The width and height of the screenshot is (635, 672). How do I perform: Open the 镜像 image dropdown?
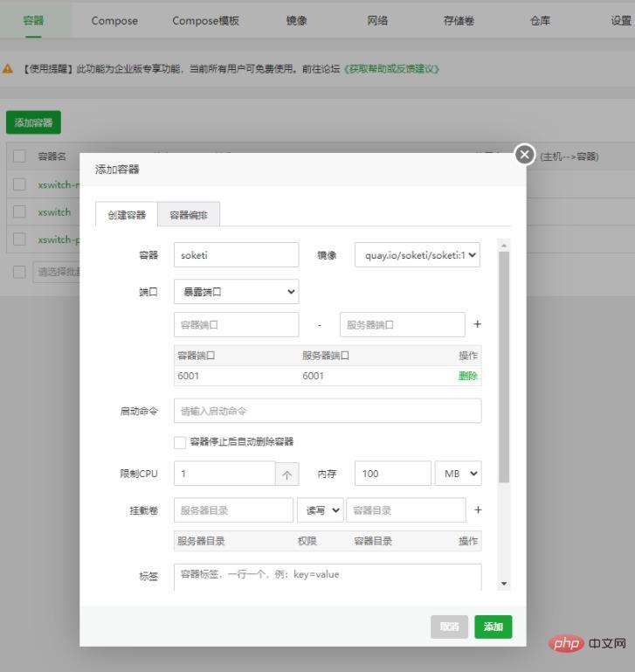[418, 255]
